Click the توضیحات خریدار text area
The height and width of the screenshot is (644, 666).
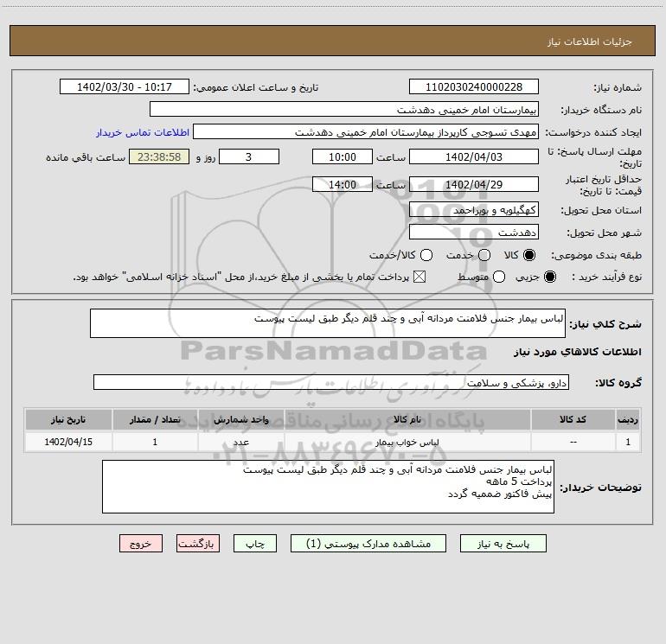pyautogui.click(x=328, y=487)
